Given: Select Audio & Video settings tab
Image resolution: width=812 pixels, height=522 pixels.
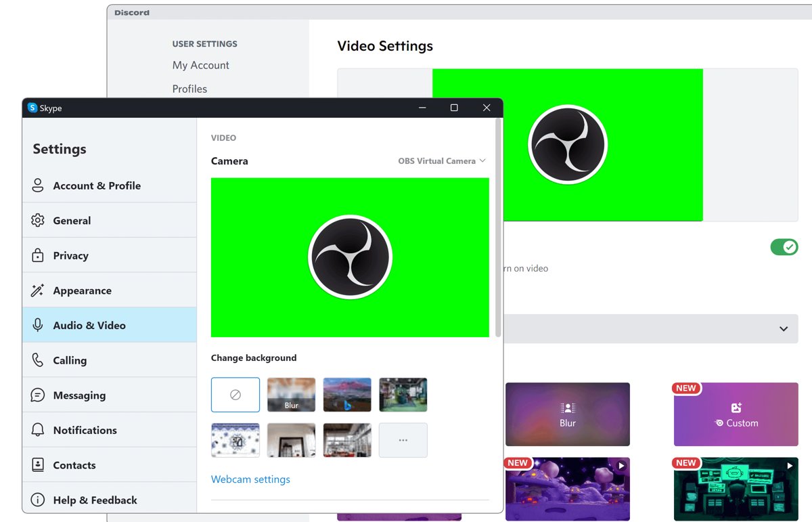Looking at the screenshot, I should pyautogui.click(x=110, y=325).
